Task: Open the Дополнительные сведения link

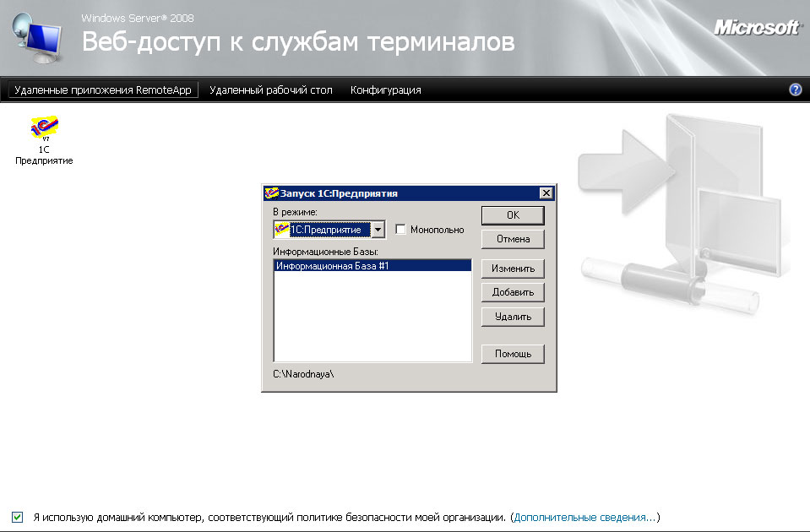Action: [x=584, y=517]
